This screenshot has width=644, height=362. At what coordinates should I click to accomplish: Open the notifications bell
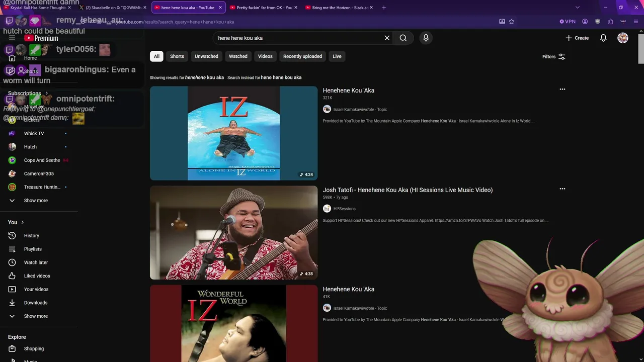pyautogui.click(x=603, y=38)
